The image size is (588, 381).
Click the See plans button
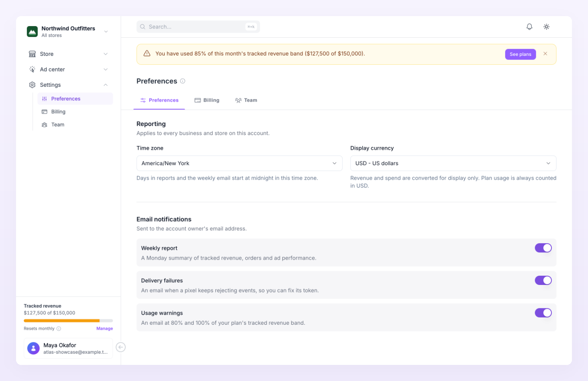pos(520,54)
